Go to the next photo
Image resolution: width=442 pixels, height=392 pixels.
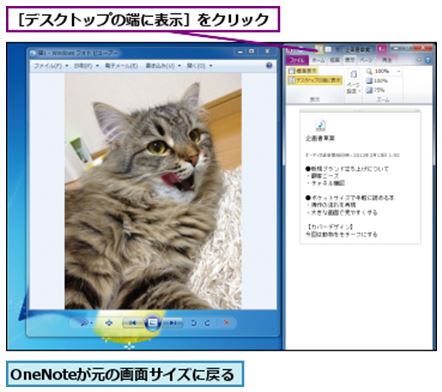click(x=173, y=323)
